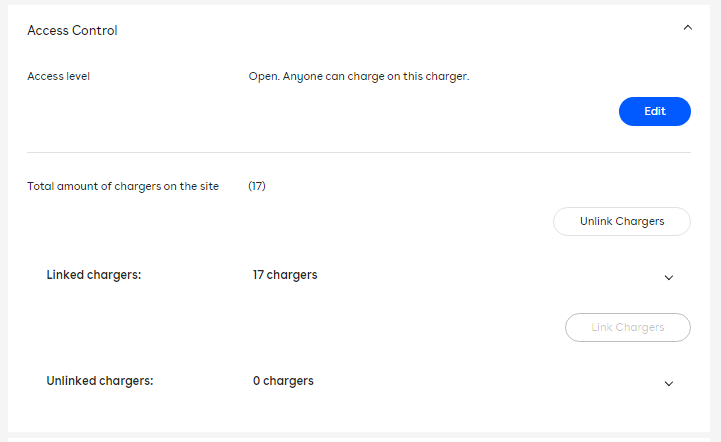Expand the Unlinked chargers list chevron

click(x=669, y=383)
